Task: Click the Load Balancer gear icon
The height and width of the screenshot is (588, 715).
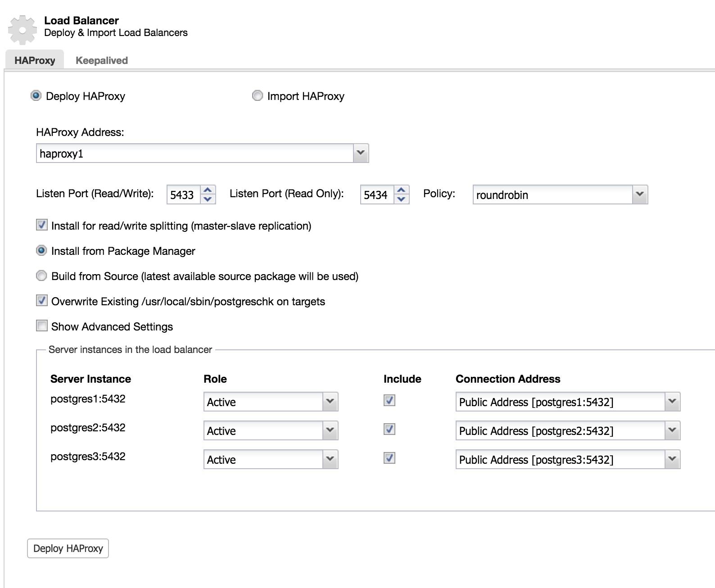Action: [23, 29]
